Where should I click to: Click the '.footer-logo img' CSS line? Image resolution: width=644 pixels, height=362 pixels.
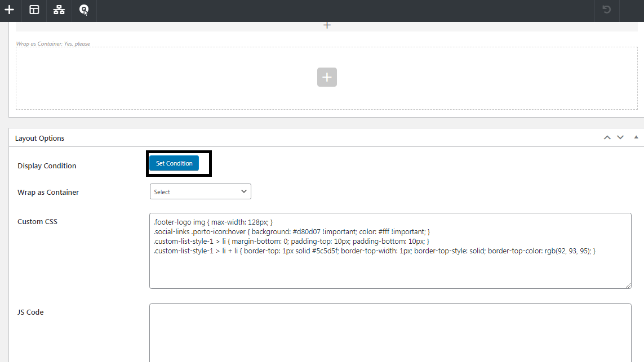[x=213, y=222]
